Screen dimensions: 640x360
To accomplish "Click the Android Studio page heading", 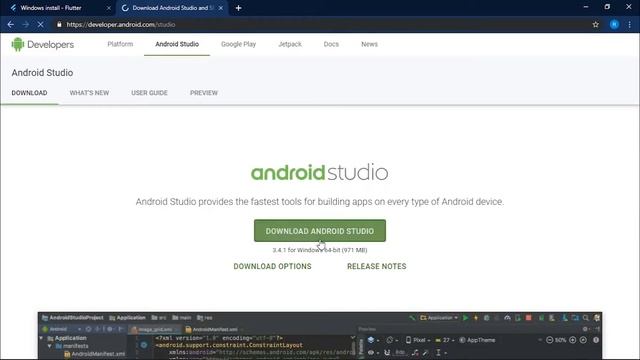I will [42, 73].
